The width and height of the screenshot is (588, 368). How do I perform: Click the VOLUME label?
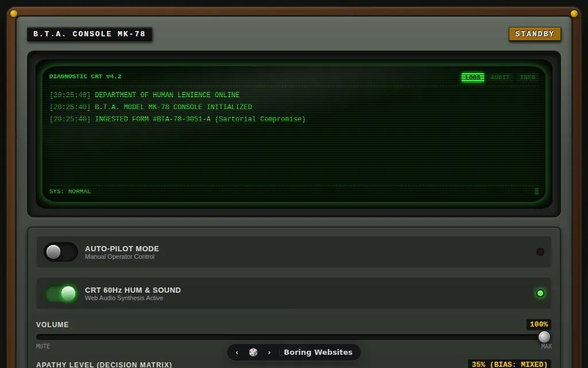(x=52, y=325)
